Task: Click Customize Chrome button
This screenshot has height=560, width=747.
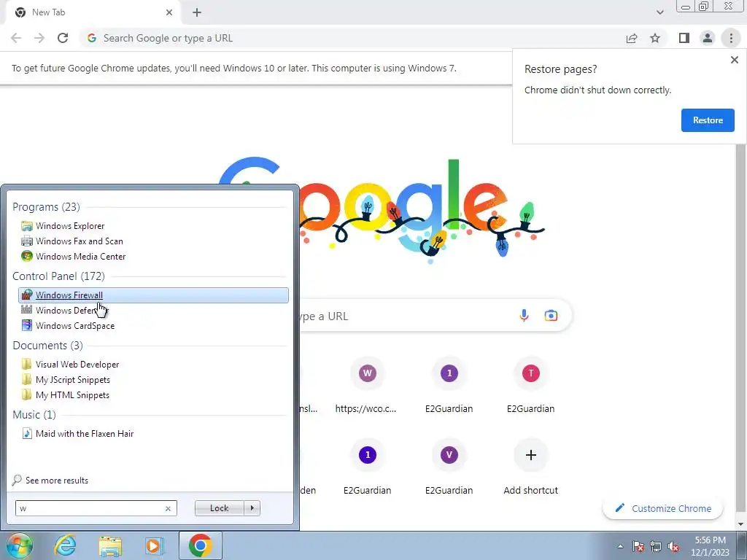Action: (x=662, y=508)
